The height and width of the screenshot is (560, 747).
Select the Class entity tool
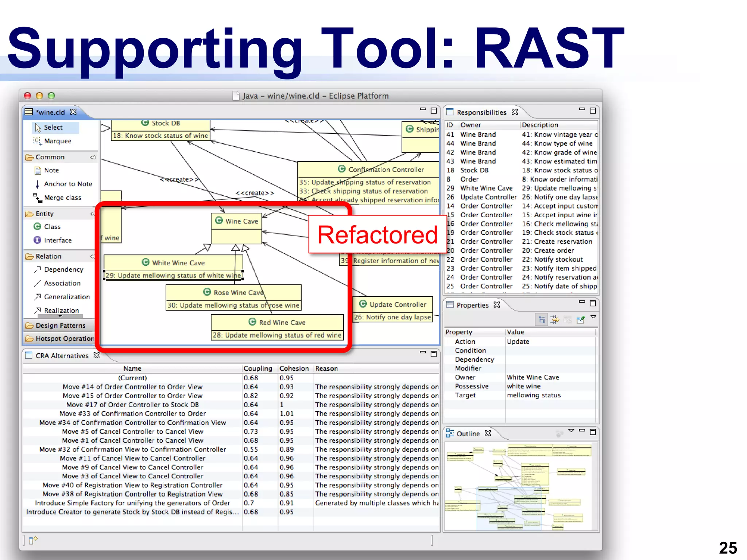47,226
